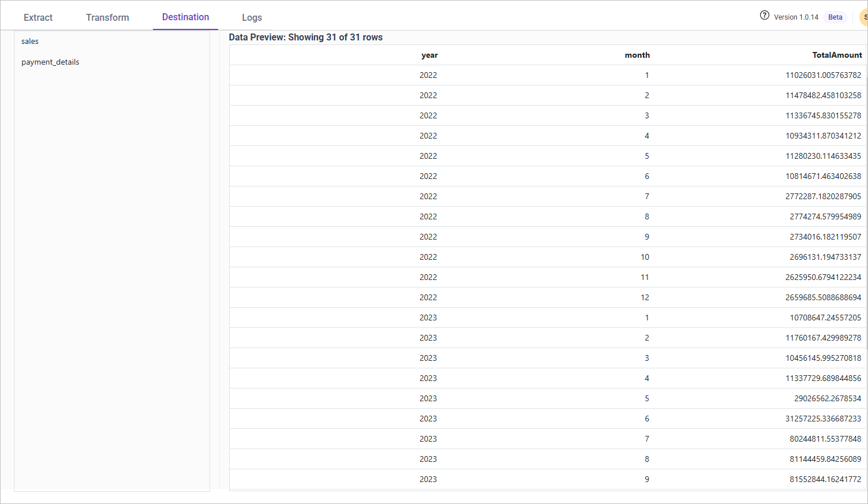The height and width of the screenshot is (504, 868).
Task: Open payment_details in the sidebar list
Action: (50, 62)
